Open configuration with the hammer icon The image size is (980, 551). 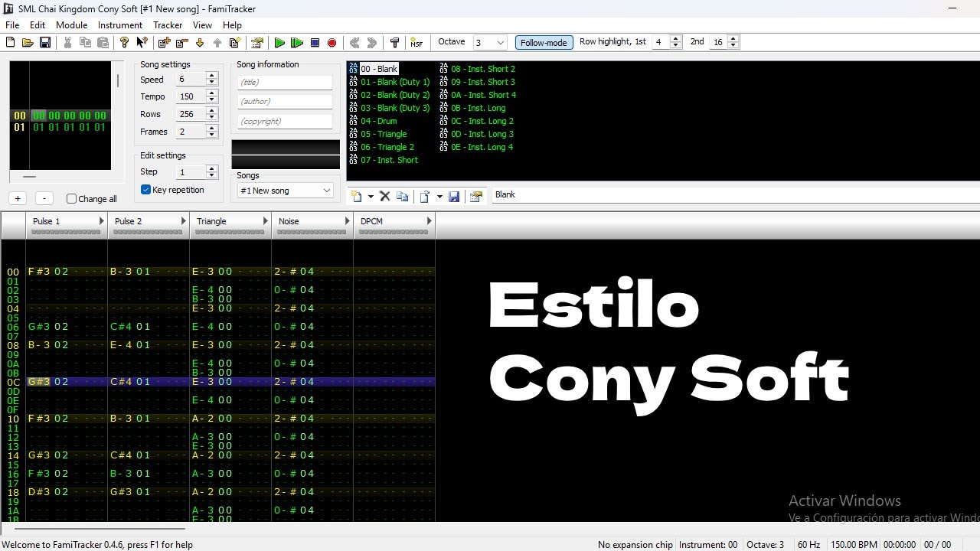(394, 43)
